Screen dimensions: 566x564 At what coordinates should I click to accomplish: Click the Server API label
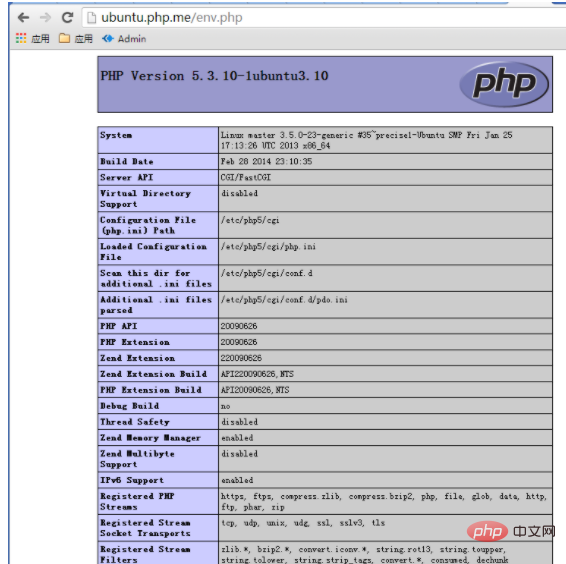127,177
